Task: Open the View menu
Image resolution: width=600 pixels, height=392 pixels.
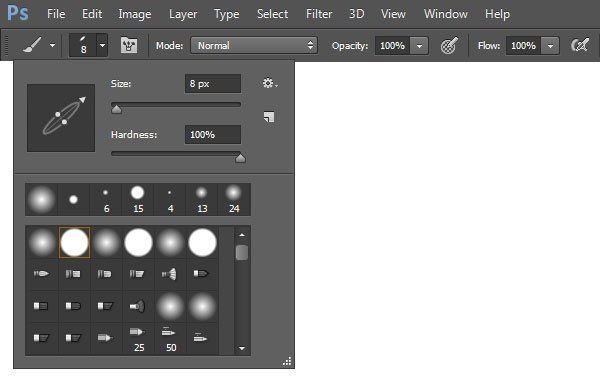Action: click(393, 14)
